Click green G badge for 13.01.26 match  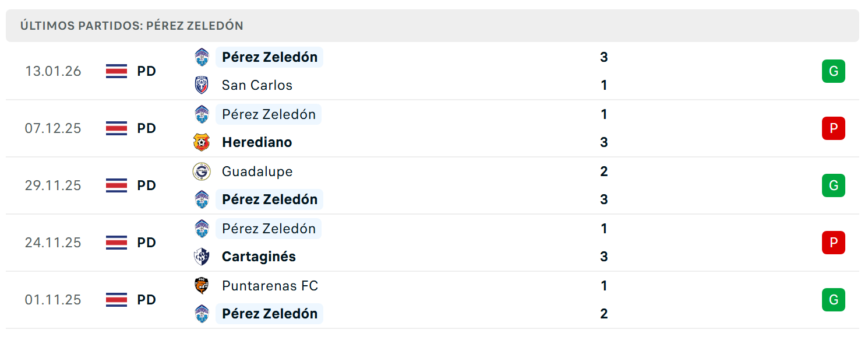(834, 71)
